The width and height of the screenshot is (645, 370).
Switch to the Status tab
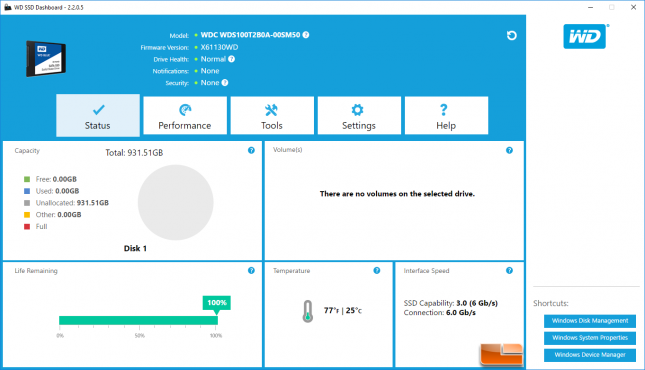coord(98,115)
